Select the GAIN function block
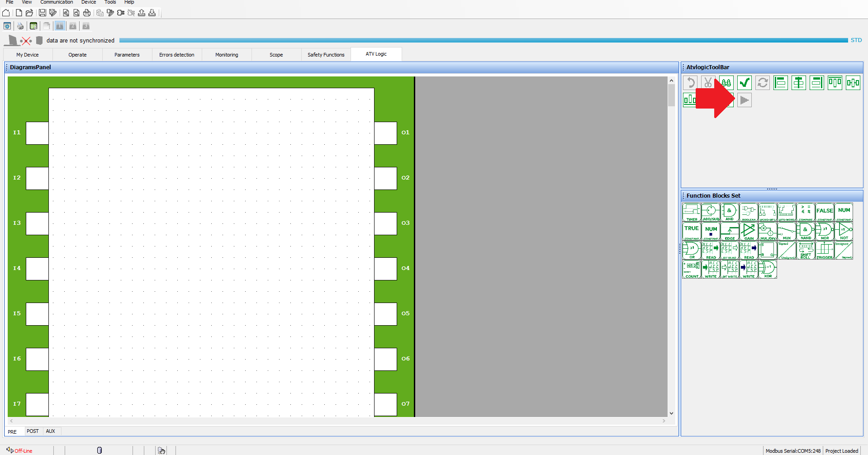The width and height of the screenshot is (868, 455). [x=749, y=231]
